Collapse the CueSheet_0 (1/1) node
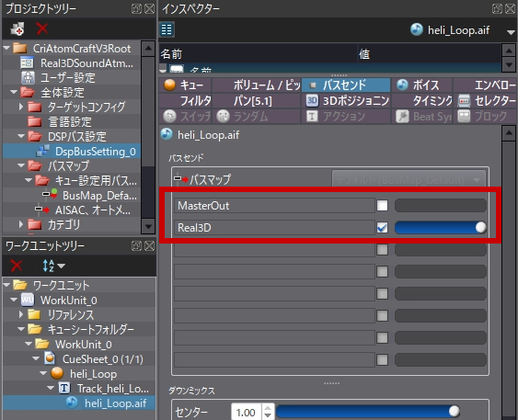 point(36,358)
